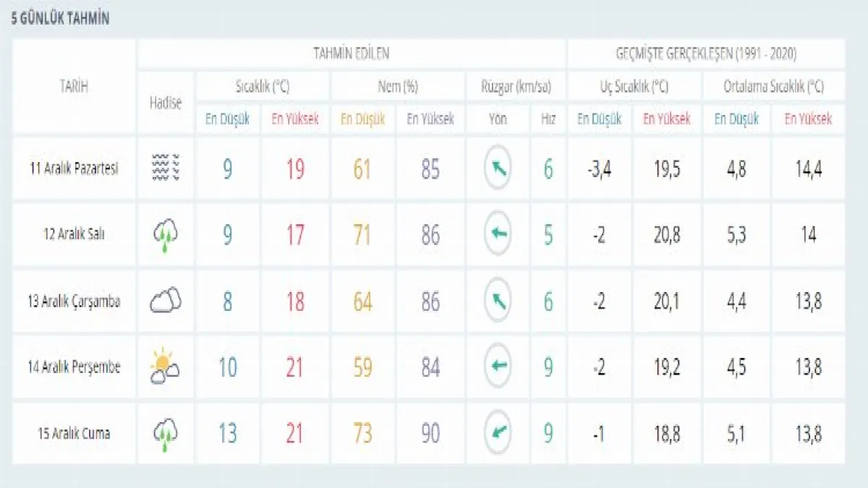Click the wind direction arrow for 11 Aralık Pazartesi

pos(498,168)
